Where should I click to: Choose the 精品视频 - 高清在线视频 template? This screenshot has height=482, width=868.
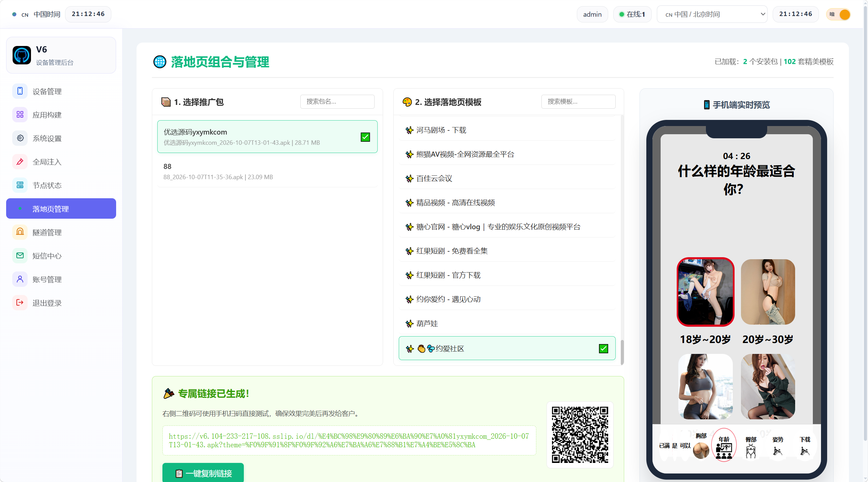point(507,203)
